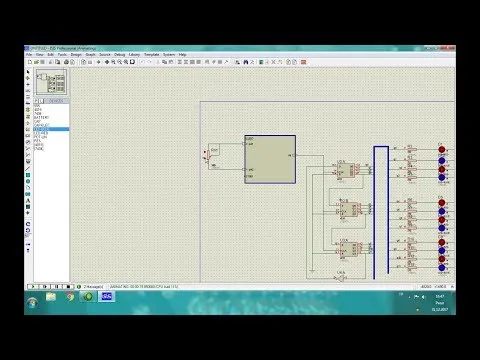Open the Library menu
This screenshot has height=360, width=480.
(134, 54)
